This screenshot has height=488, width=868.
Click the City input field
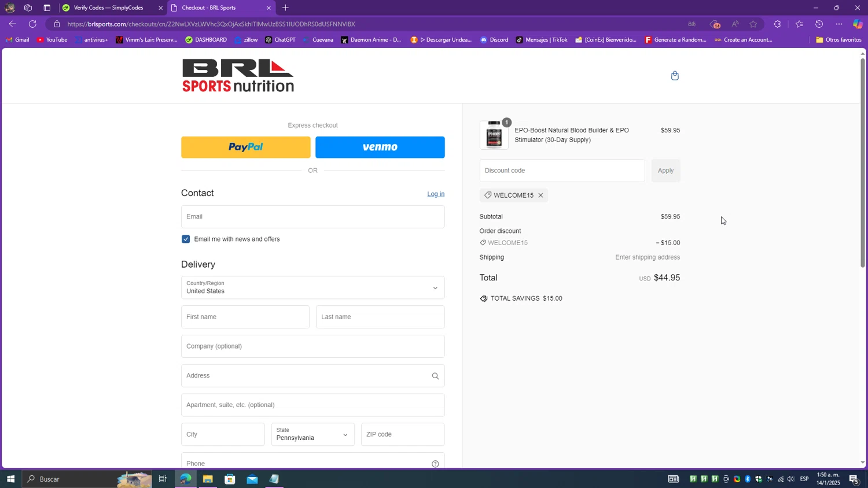223,434
